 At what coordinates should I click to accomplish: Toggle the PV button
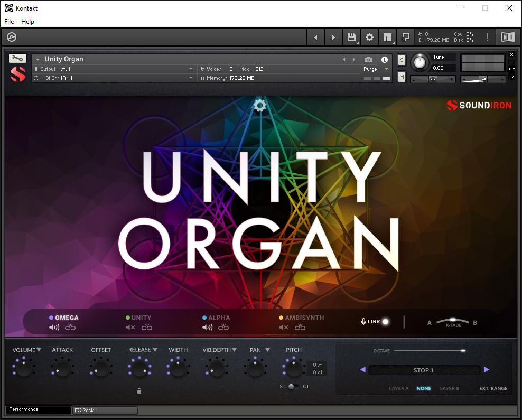(x=511, y=77)
